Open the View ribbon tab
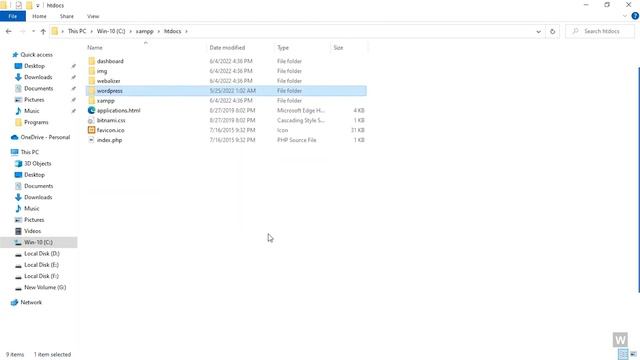 pos(93,16)
